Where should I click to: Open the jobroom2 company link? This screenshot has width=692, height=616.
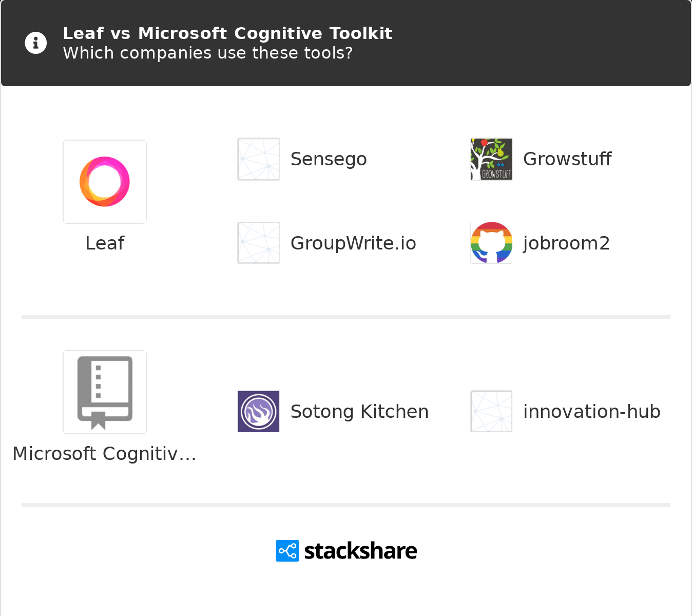[x=566, y=243]
